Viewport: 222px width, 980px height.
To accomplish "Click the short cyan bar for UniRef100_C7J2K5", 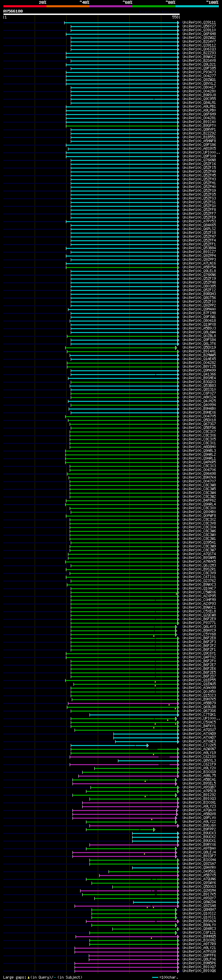I will (110, 745).
